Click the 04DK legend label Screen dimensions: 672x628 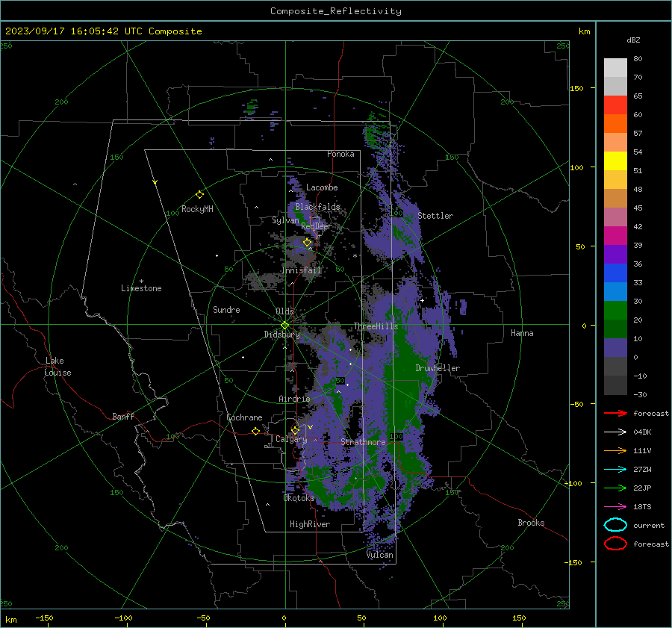[x=642, y=432]
